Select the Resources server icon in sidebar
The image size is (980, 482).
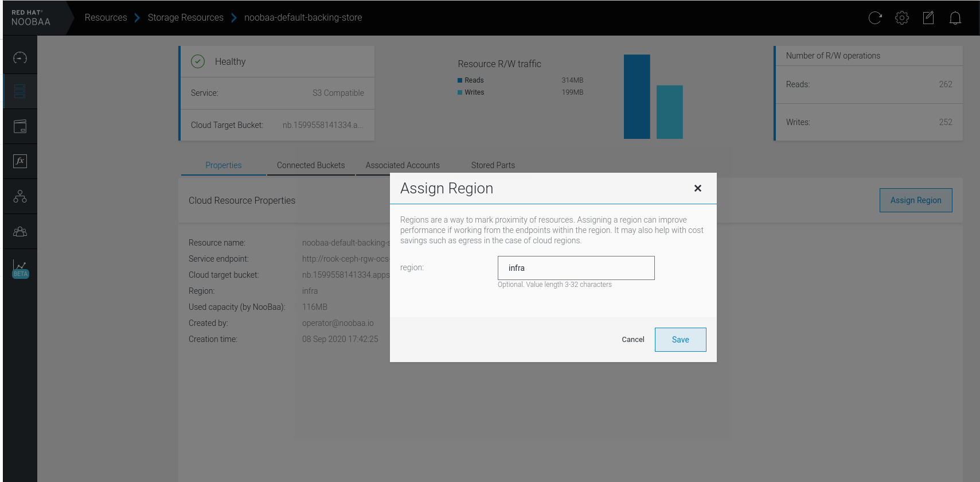coord(20,92)
